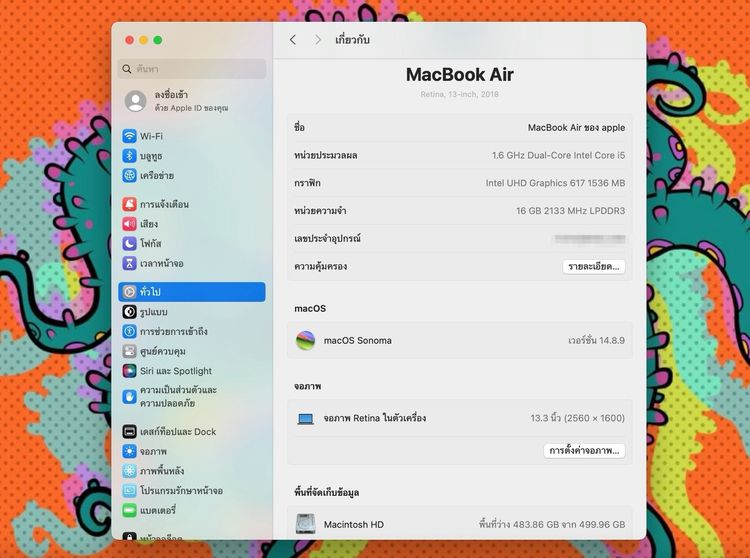Click memory value 16 GB 2133 MHz LPDDR3
Screen dimensions: 750x558
(570, 211)
